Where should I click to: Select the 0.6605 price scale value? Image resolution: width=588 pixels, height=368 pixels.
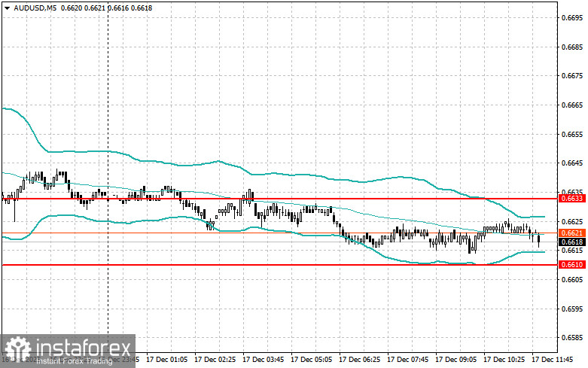point(572,279)
